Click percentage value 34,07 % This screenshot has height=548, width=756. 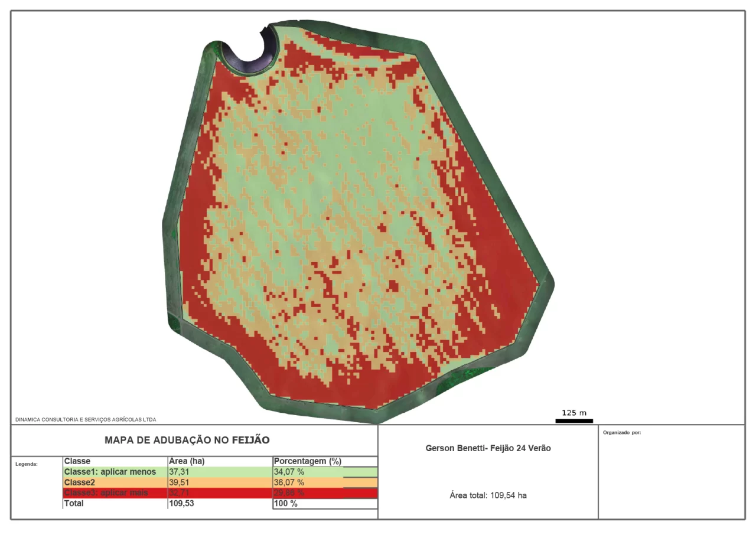(289, 472)
